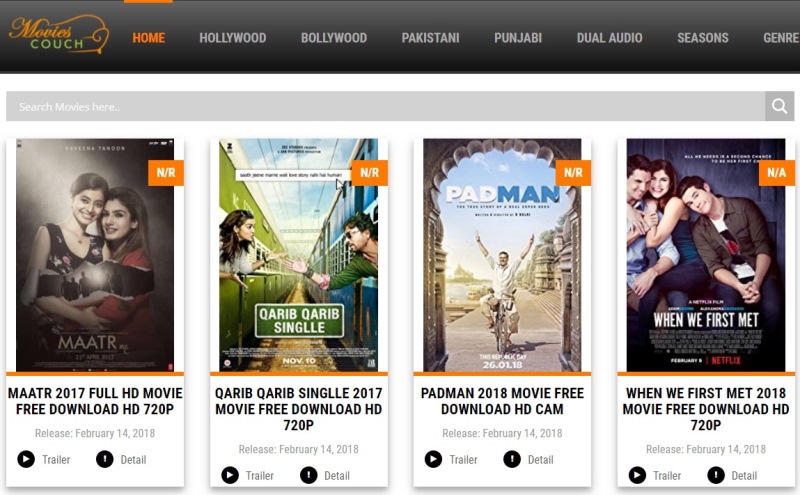
Task: Open detail icon for Maatr 2017
Action: 105,459
